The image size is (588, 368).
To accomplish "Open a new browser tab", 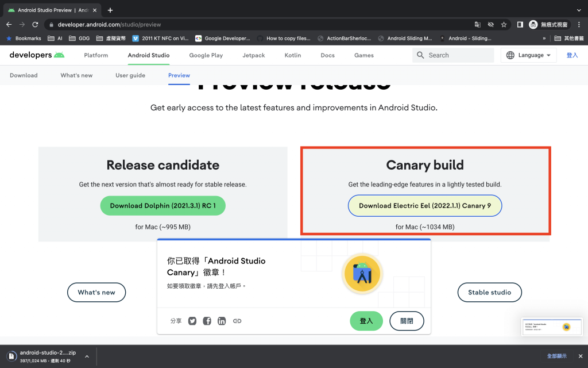I will click(110, 10).
